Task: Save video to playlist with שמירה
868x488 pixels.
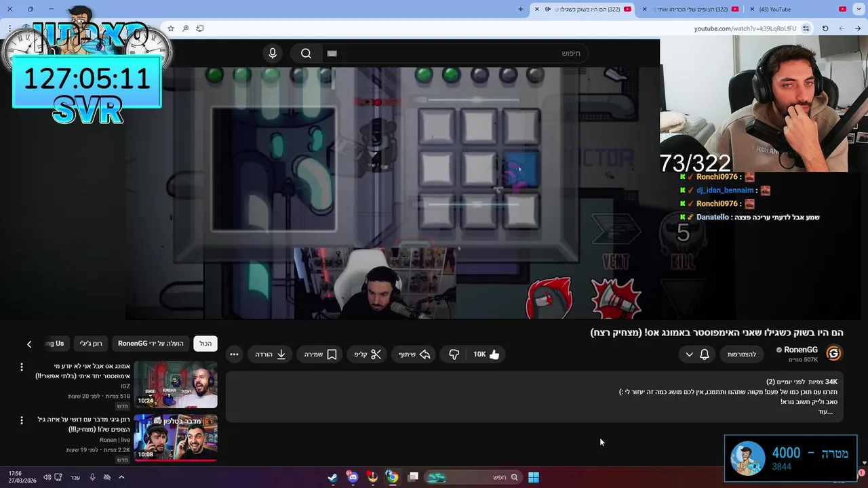Action: coord(320,354)
